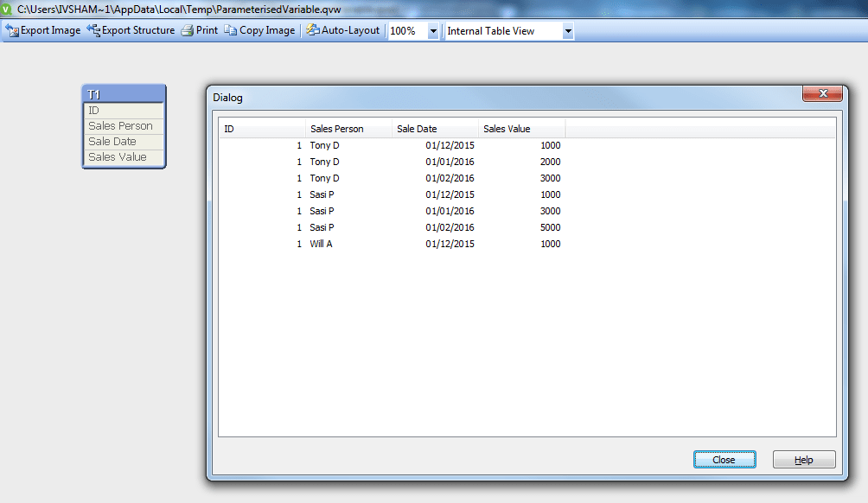Click 01/01/2016 in the Sasi P row
Image resolution: width=868 pixels, height=503 pixels.
(x=450, y=212)
